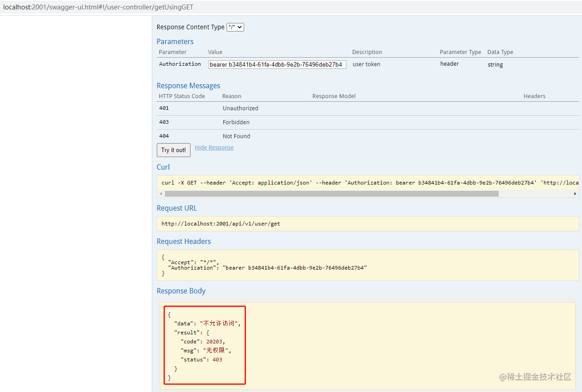Image resolution: width=582 pixels, height=392 pixels.
Task: Click the Request URL text box
Action: click(x=368, y=224)
